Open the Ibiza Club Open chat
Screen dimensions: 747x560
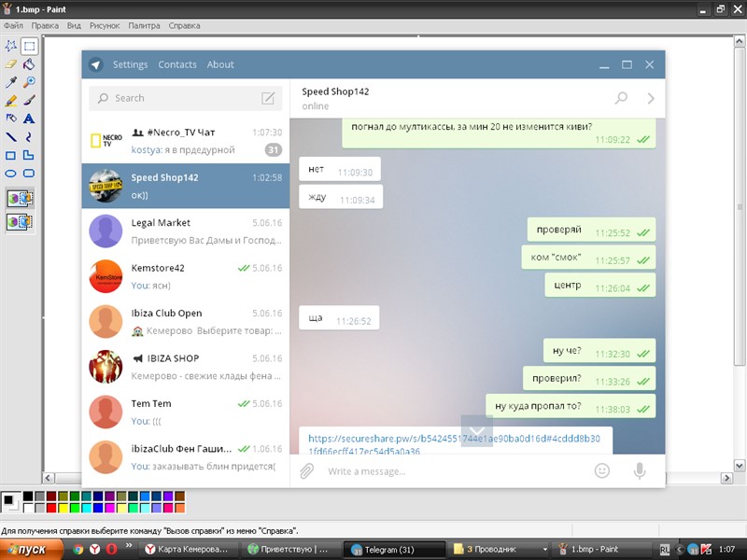[x=185, y=322]
